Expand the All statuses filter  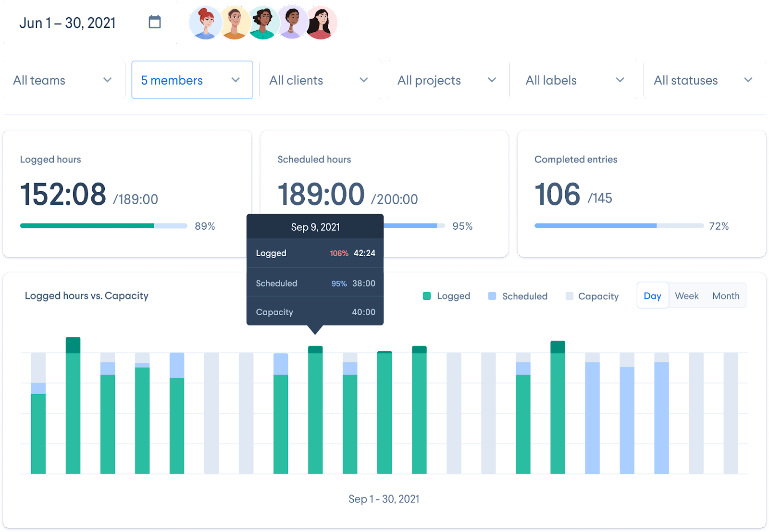coord(704,80)
